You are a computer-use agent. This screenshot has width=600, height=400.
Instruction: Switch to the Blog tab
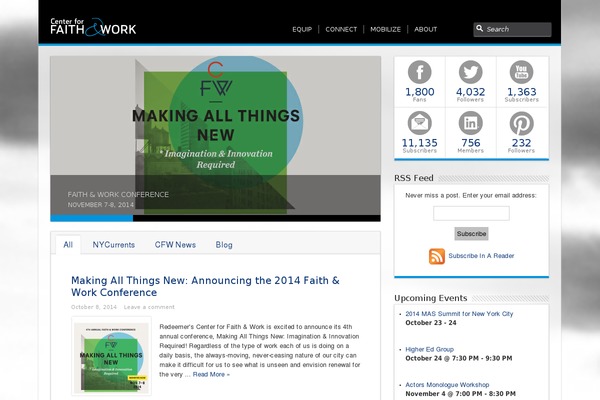(224, 245)
